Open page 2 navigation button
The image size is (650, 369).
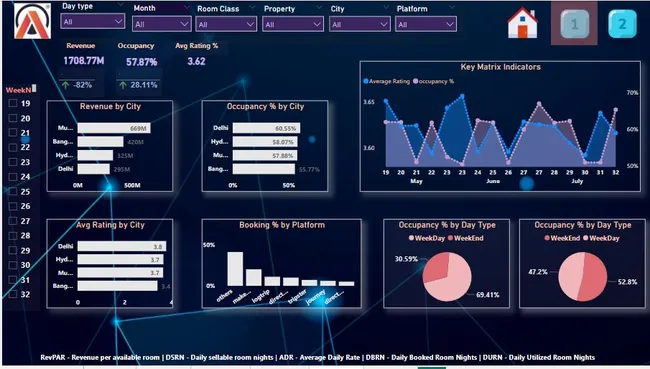coord(622,24)
